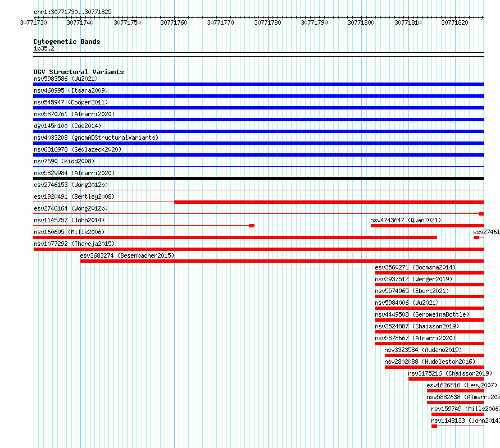This screenshot has height=448, width=500.
Task: Open nsv4449508 (GenomeinaBottle) label
Action: click(422, 314)
